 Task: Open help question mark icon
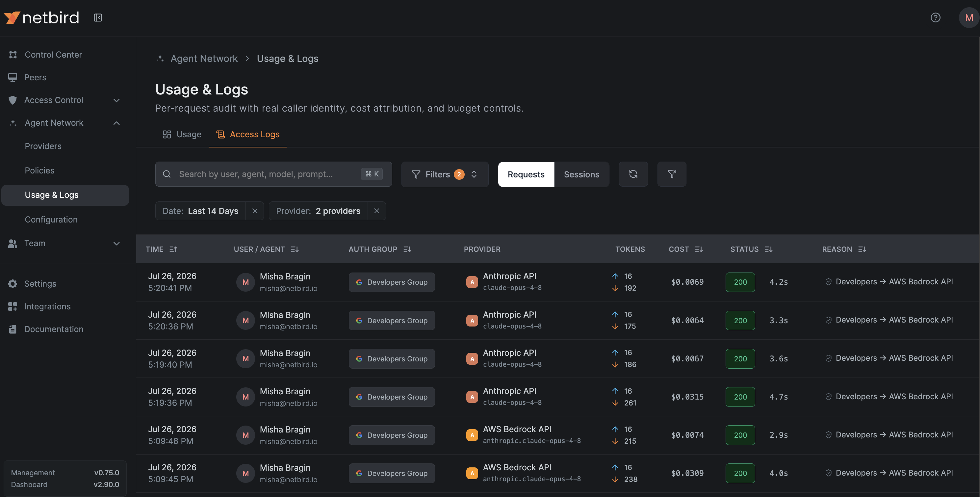[935, 17]
